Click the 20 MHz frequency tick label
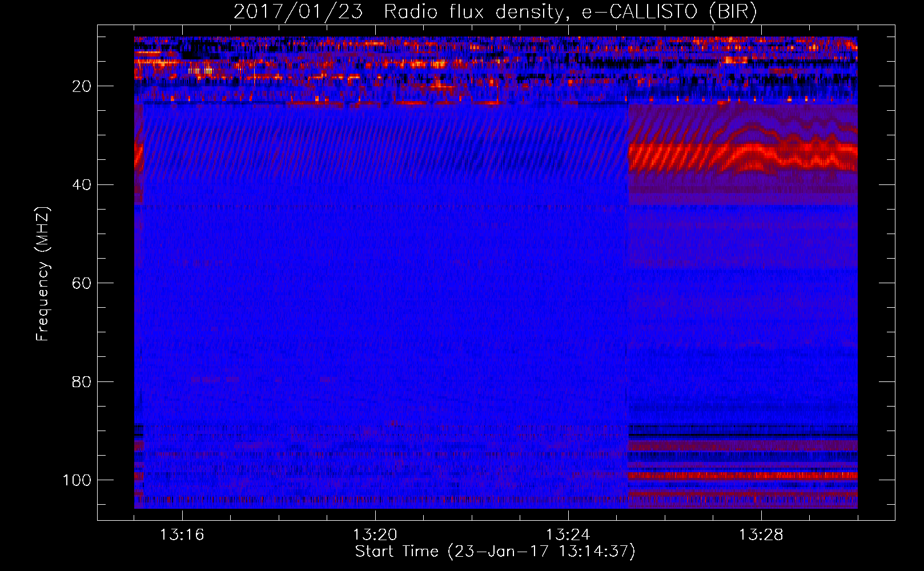Screen dimensions: 924x571 coord(82,86)
